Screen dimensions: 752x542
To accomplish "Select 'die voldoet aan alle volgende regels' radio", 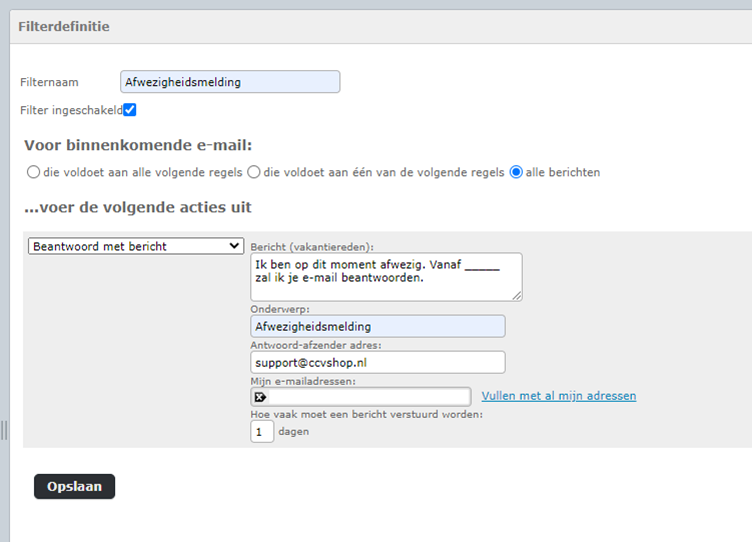I will point(33,172).
